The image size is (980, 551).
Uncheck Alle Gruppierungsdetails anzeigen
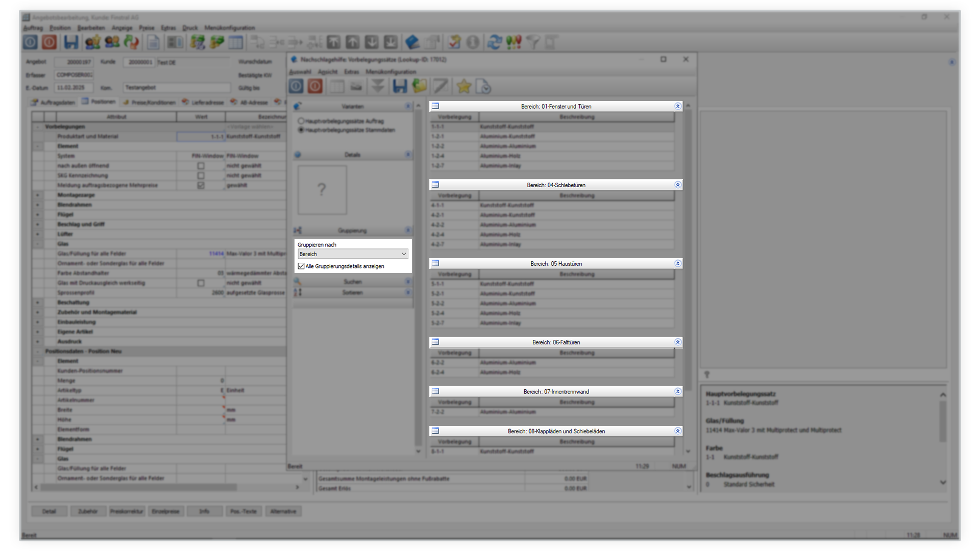click(x=301, y=266)
